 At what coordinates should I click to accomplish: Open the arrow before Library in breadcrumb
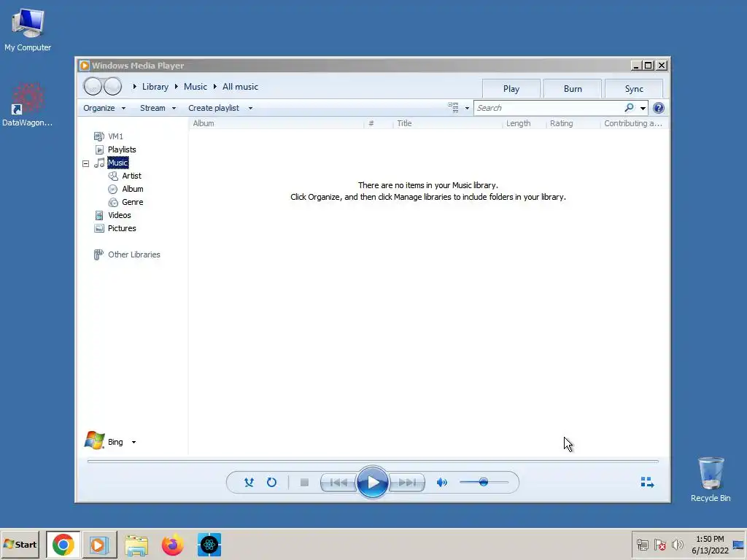click(x=135, y=87)
